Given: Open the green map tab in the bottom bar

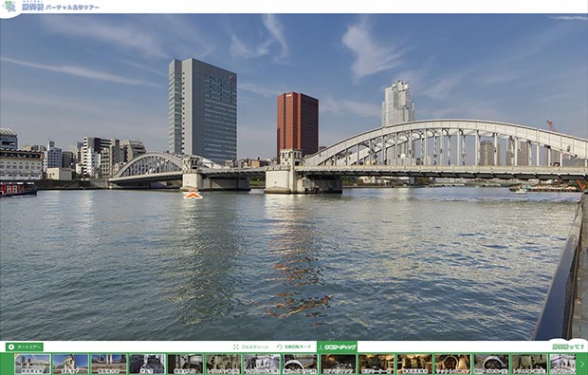Looking at the screenshot, I should click(x=337, y=347).
